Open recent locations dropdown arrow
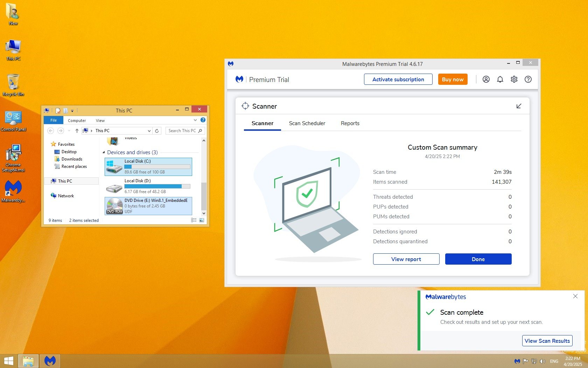The image size is (588, 368). (x=69, y=131)
